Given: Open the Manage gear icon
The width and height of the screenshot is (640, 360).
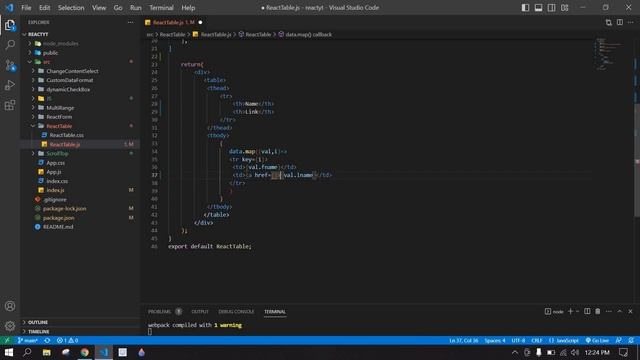Looking at the screenshot, I should (10, 326).
